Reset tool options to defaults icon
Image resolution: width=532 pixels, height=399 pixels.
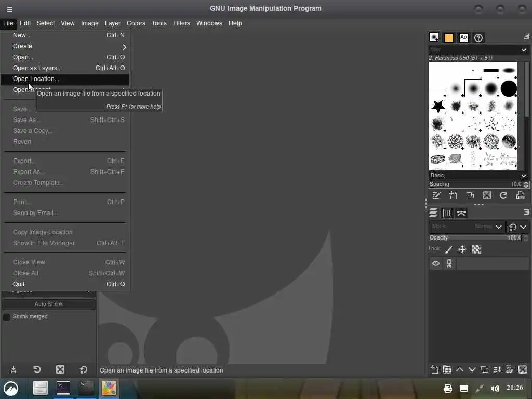tap(84, 369)
